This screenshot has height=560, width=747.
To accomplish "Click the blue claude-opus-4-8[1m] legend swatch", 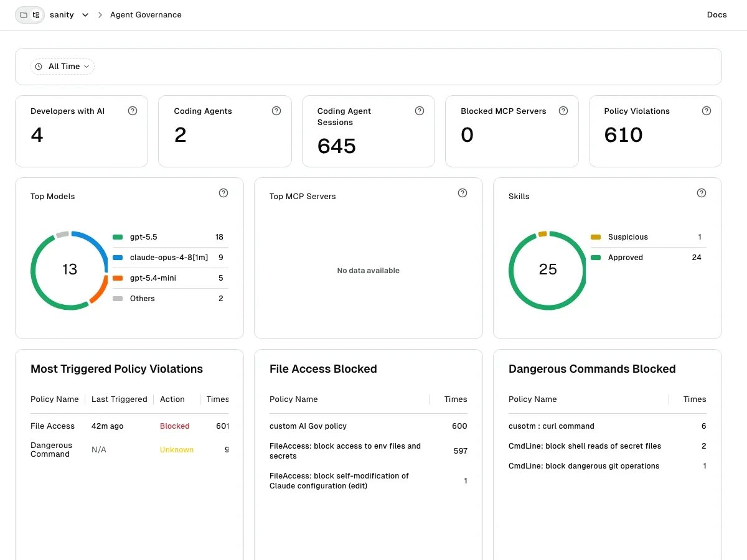I will pos(118,258).
